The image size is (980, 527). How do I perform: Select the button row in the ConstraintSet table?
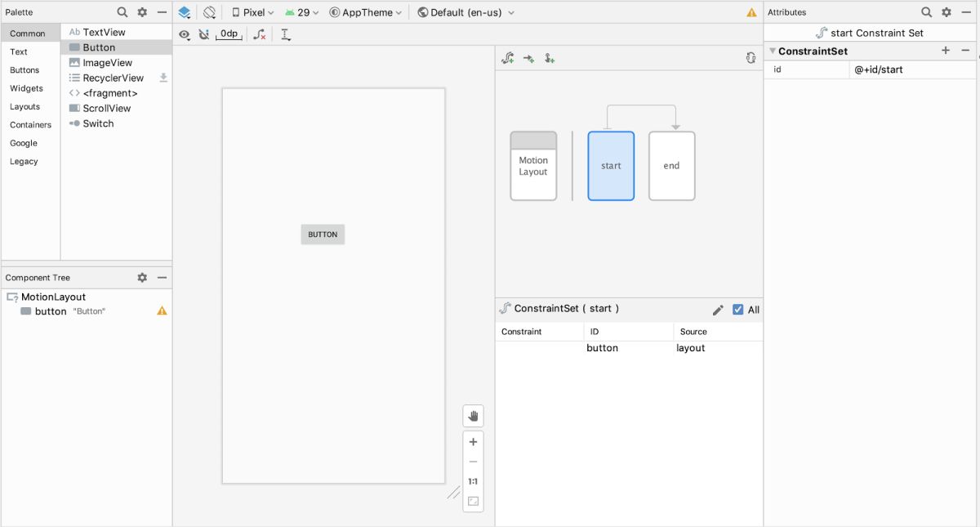[629, 348]
